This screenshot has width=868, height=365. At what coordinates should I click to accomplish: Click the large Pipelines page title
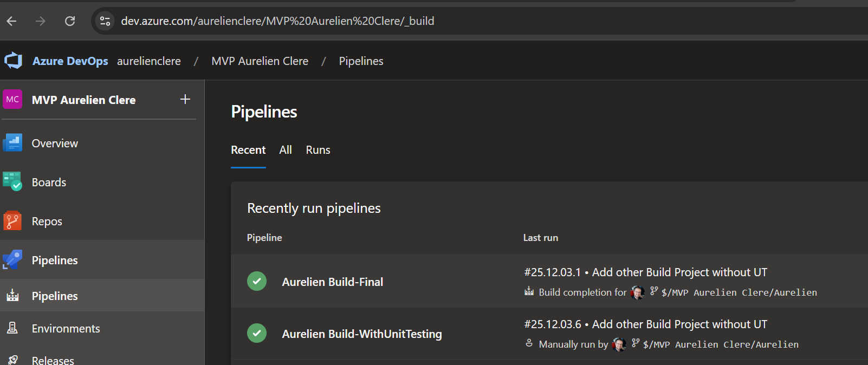[264, 112]
